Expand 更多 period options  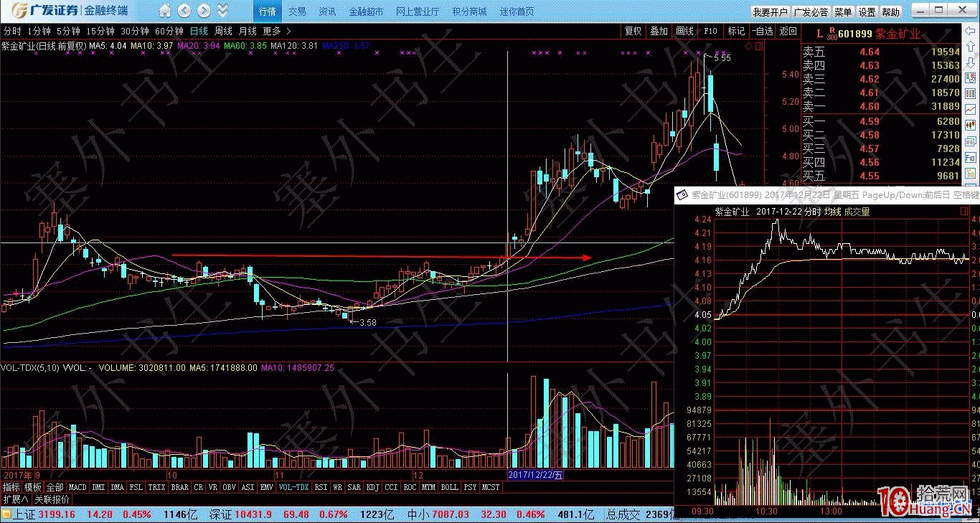pyautogui.click(x=276, y=32)
